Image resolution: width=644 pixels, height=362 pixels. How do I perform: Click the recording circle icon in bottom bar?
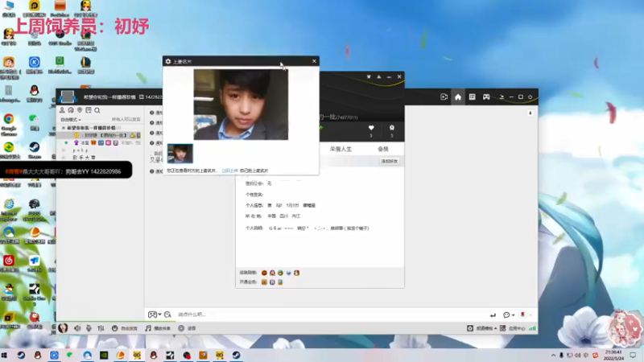tap(181, 328)
